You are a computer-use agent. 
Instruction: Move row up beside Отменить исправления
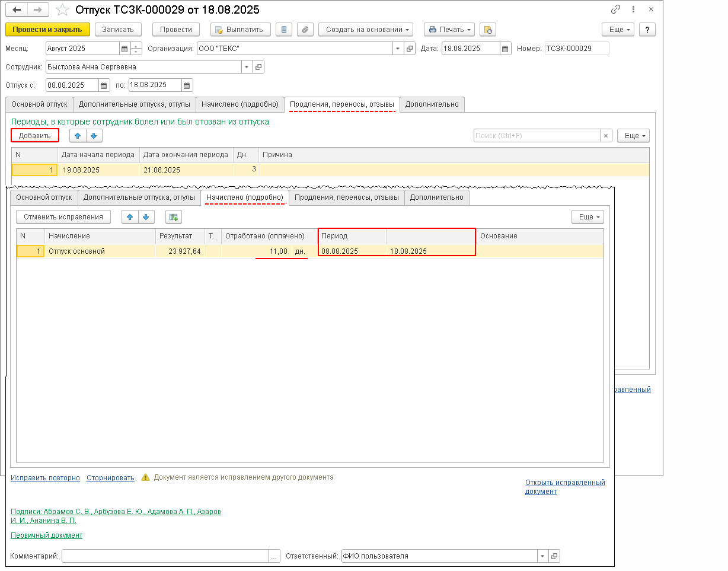coord(130,217)
